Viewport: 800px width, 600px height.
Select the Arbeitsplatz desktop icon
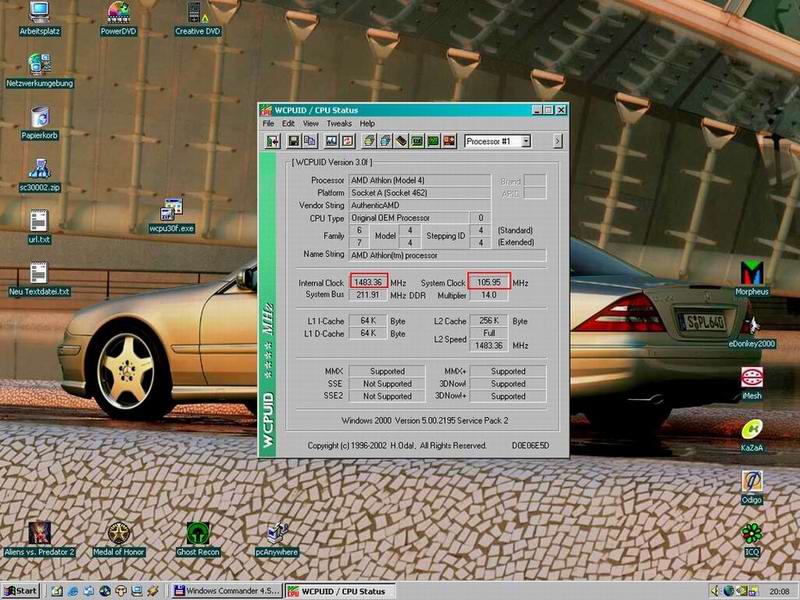coord(40,19)
